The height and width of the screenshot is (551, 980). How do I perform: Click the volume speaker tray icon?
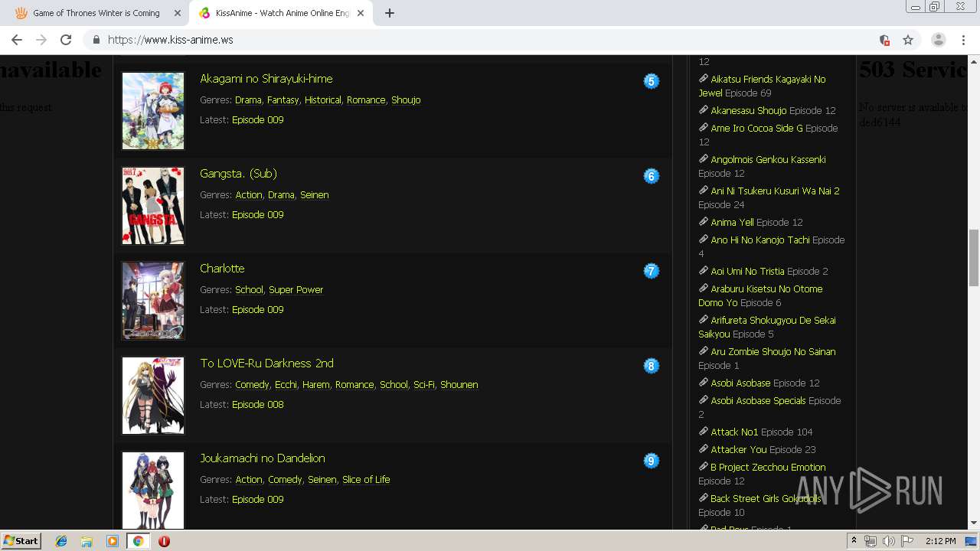point(888,541)
